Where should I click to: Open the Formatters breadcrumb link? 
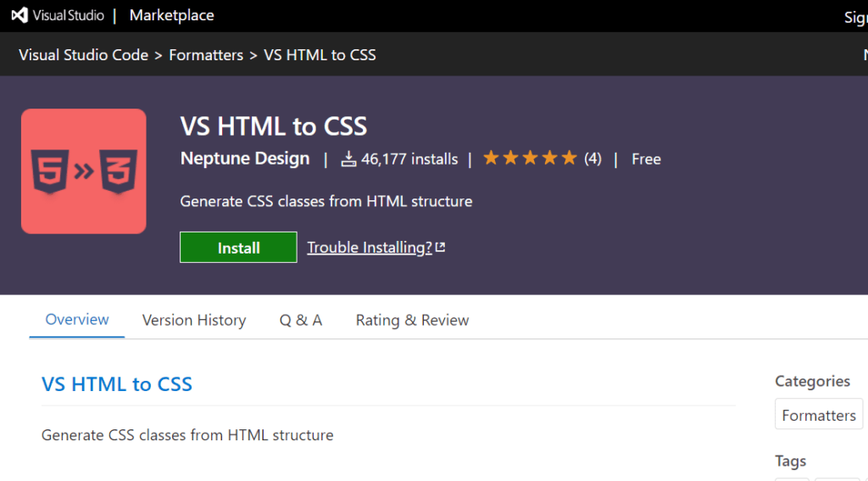(206, 55)
